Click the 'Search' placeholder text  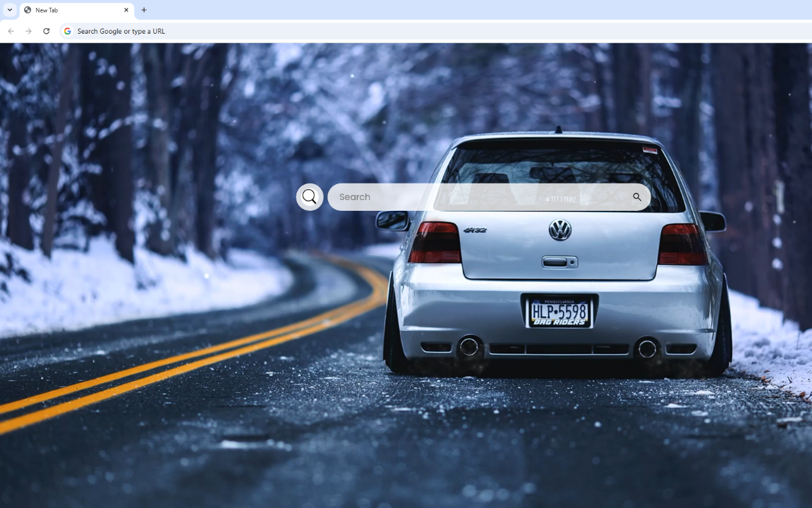point(353,197)
